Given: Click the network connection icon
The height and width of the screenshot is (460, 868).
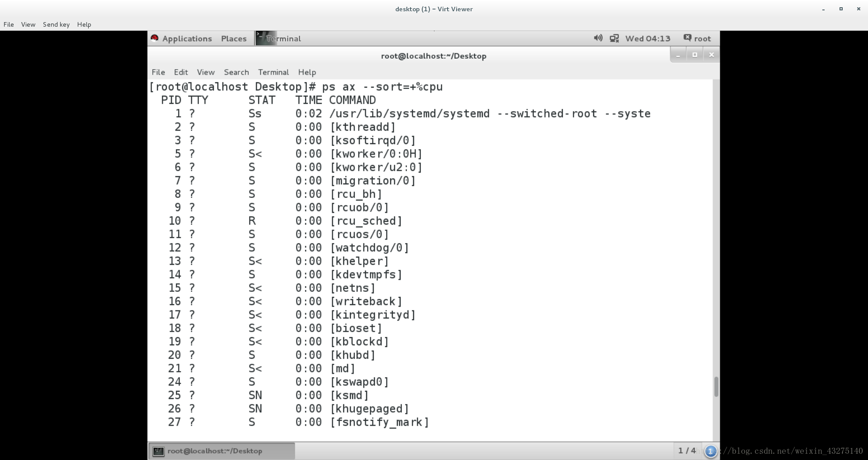Looking at the screenshot, I should click(614, 38).
